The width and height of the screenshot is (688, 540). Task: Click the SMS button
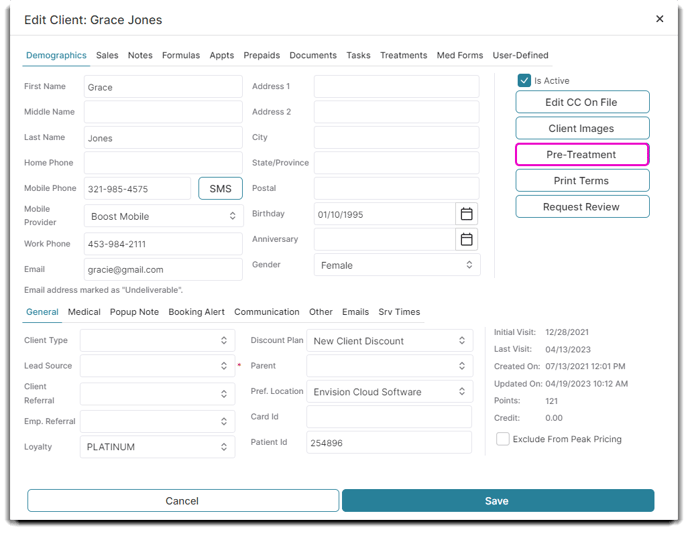220,189
